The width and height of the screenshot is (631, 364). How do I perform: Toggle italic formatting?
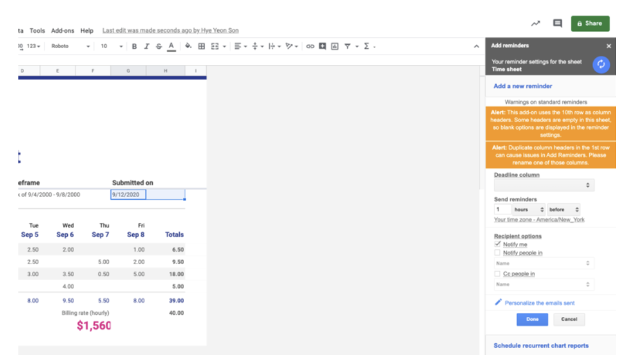click(147, 47)
